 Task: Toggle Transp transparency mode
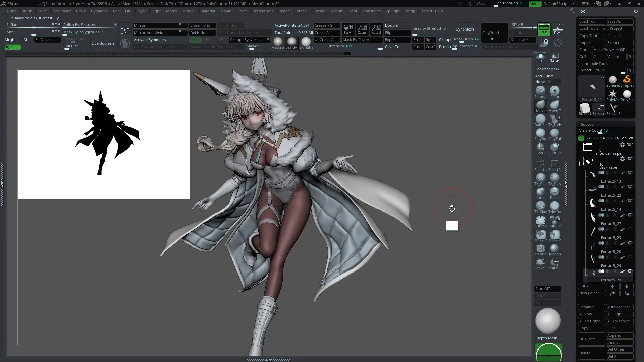[554, 58]
